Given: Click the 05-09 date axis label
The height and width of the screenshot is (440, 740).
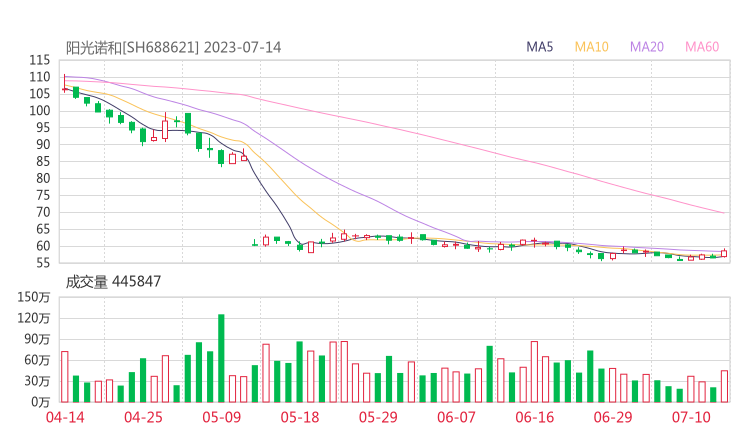Looking at the screenshot, I should pyautogui.click(x=222, y=417).
